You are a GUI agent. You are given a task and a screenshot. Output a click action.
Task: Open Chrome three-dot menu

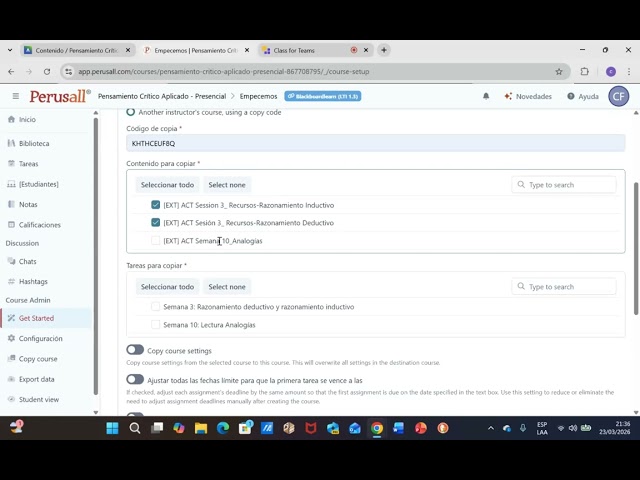click(629, 71)
